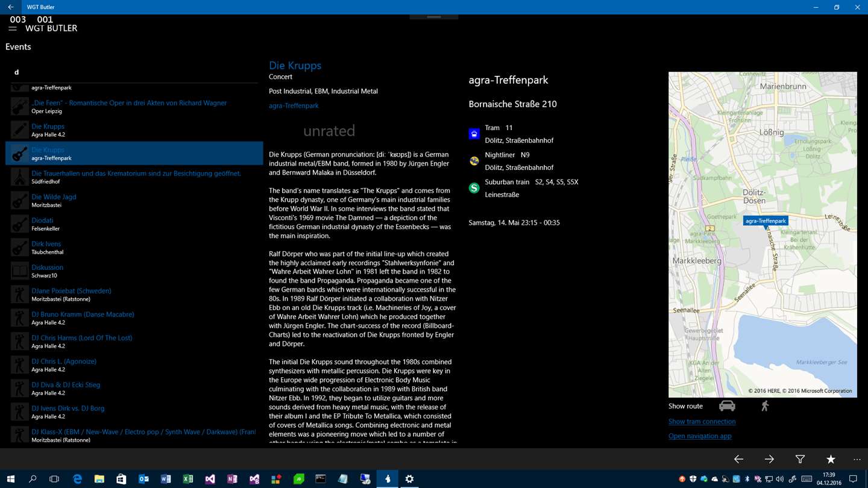Viewport: 868px width, 488px height.
Task: Select Die Trauerhallen und das Krematorium event
Action: tap(134, 177)
